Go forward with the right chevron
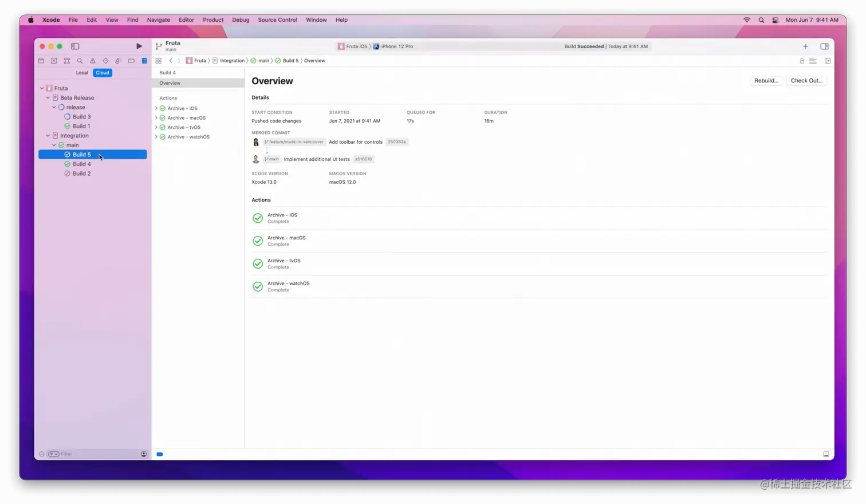This screenshot has height=504, width=866. (x=179, y=61)
